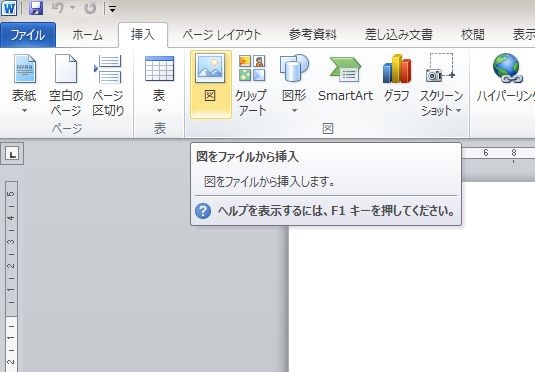Click the tab selector L button by ruler

coord(12,154)
